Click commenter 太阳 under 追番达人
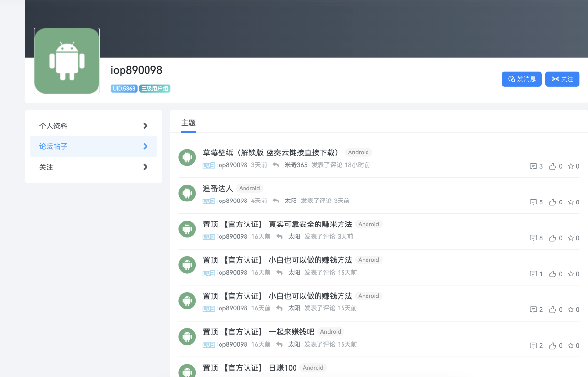 pos(291,201)
